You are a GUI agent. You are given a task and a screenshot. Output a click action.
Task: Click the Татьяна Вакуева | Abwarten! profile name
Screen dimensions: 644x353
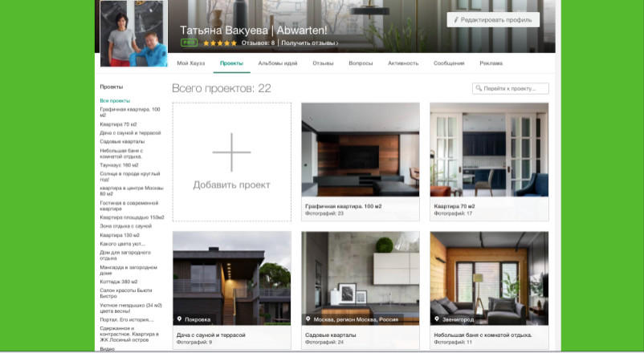click(254, 30)
